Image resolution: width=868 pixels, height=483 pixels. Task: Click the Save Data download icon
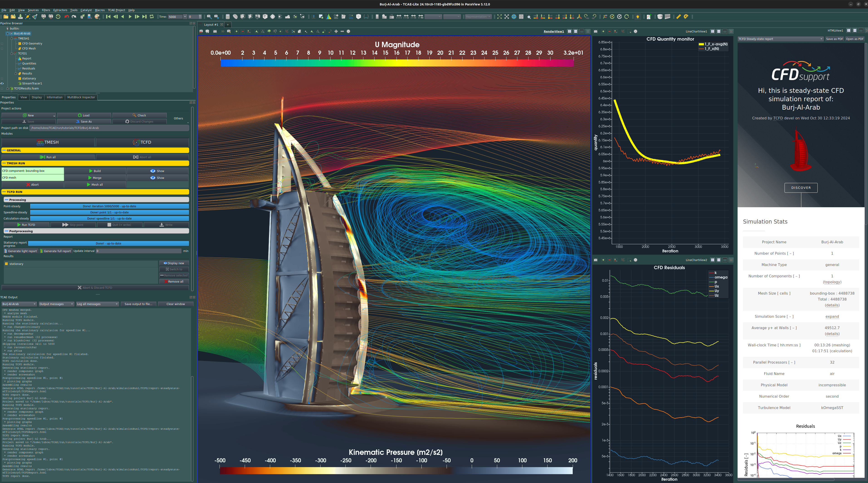(x=21, y=17)
